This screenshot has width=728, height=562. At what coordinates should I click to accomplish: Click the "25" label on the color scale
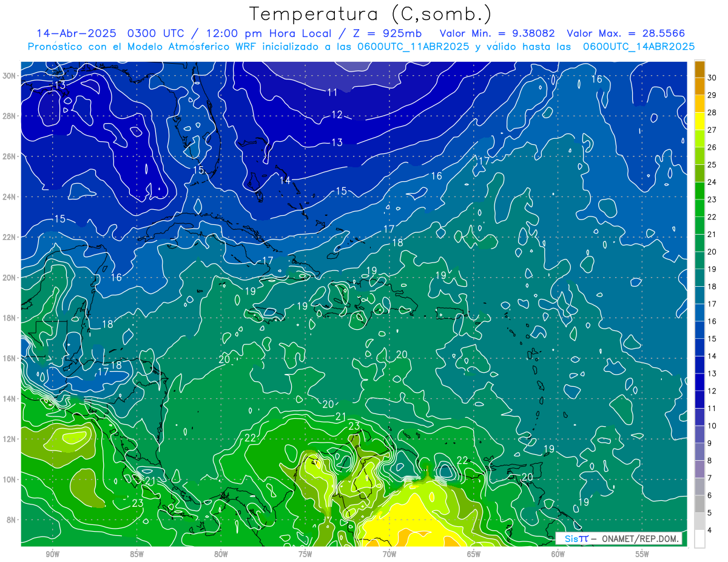pos(713,164)
